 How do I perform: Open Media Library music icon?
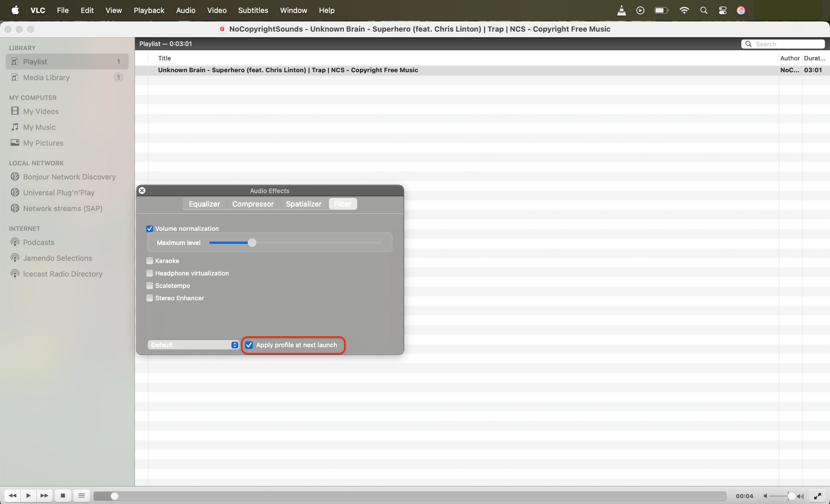click(15, 77)
